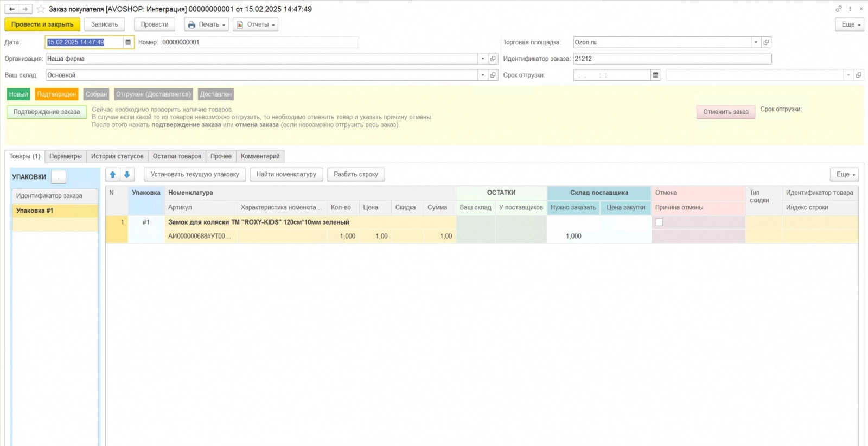Image resolution: width=868 pixels, height=446 pixels.
Task: Click small button next to УПАКОВКИ
Action: (x=59, y=177)
